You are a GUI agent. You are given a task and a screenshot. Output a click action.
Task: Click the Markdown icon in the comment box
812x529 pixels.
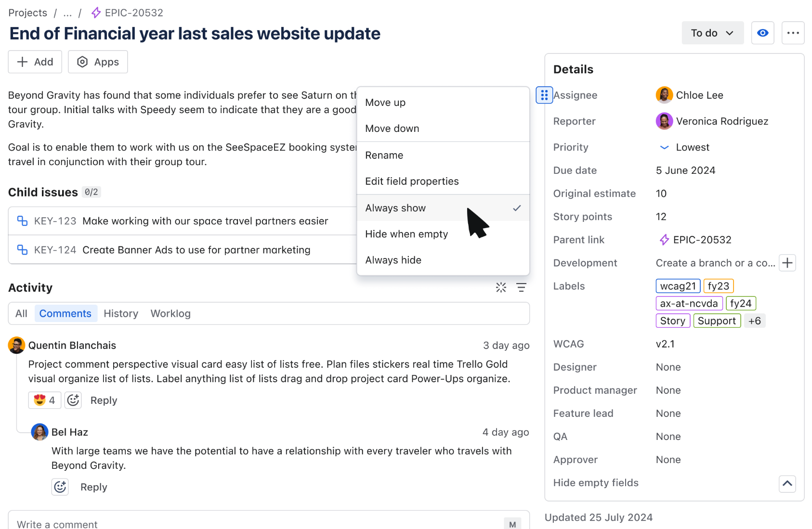pos(512,524)
